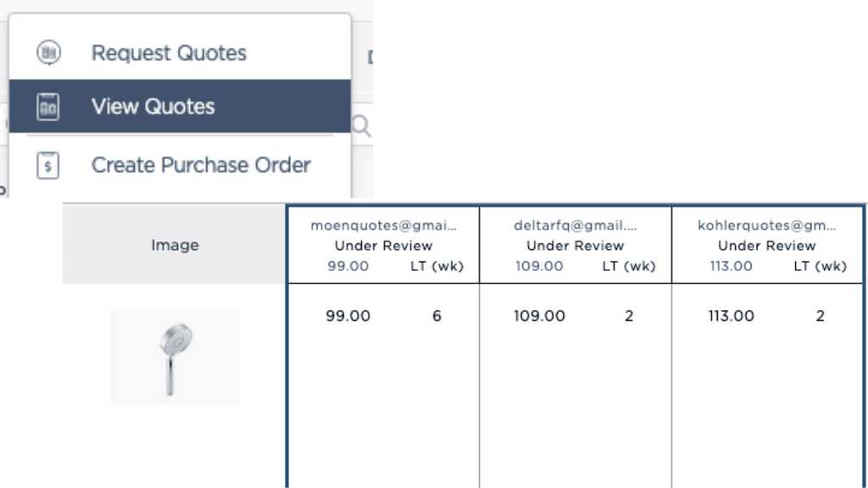This screenshot has height=488, width=868.
Task: Open the moenquotes vendor email link
Action: pos(383,226)
